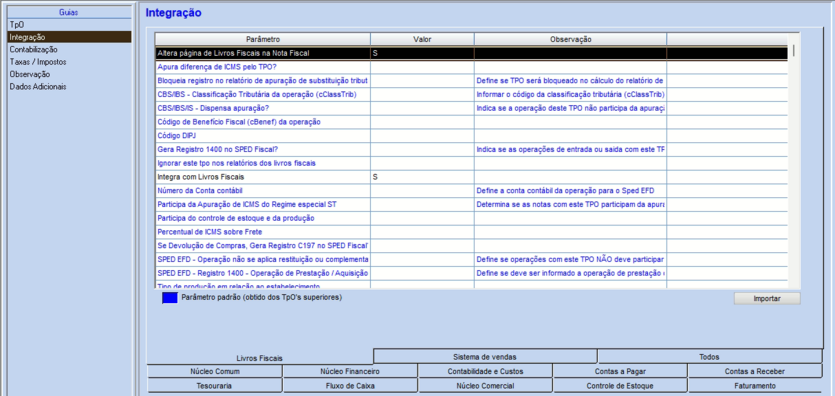835x396 pixels.
Task: Open the Contas a Pagar tab
Action: coord(620,371)
